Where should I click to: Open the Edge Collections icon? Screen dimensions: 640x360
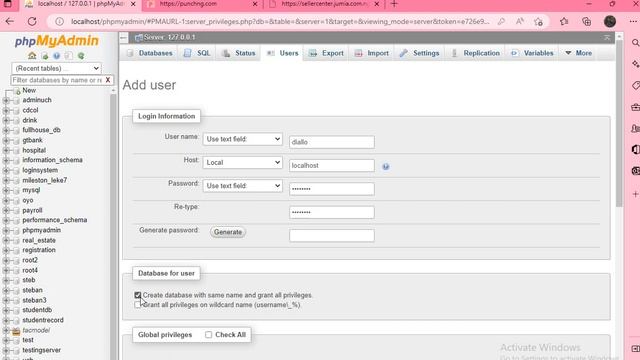[587, 22]
